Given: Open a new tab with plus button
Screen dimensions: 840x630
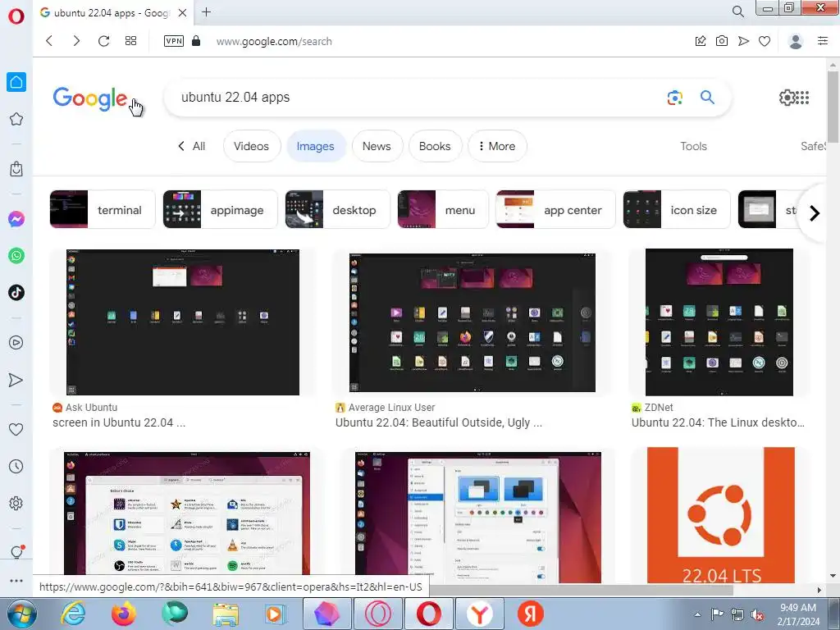Looking at the screenshot, I should point(206,11).
